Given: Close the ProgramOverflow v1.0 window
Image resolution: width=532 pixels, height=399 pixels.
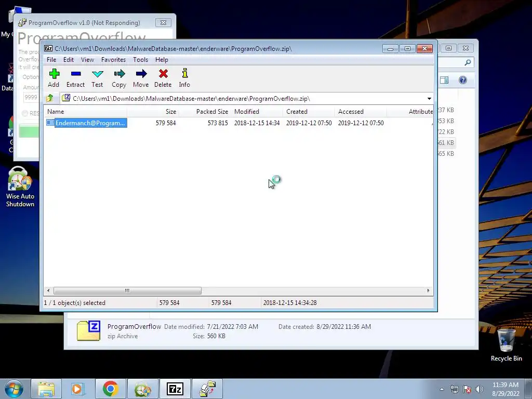Looking at the screenshot, I should click(x=163, y=23).
